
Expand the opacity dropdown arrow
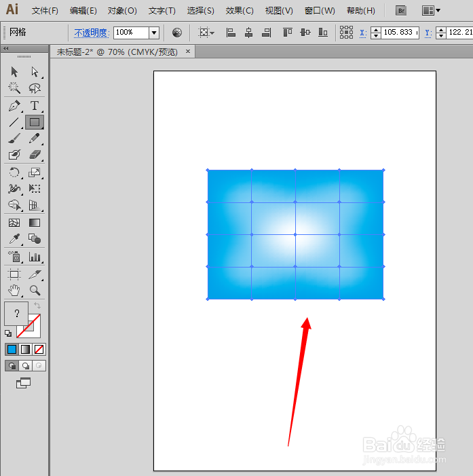point(154,33)
